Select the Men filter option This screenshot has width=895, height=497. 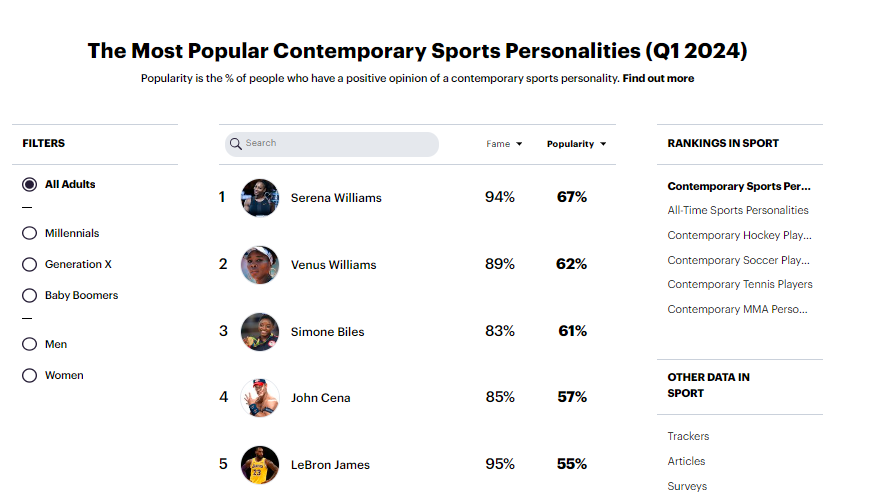click(x=29, y=345)
